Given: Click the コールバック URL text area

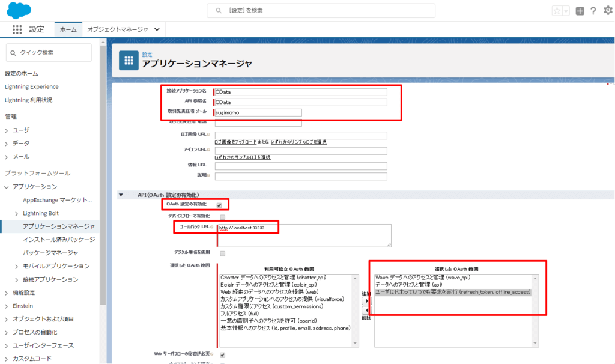Looking at the screenshot, I should tap(304, 235).
